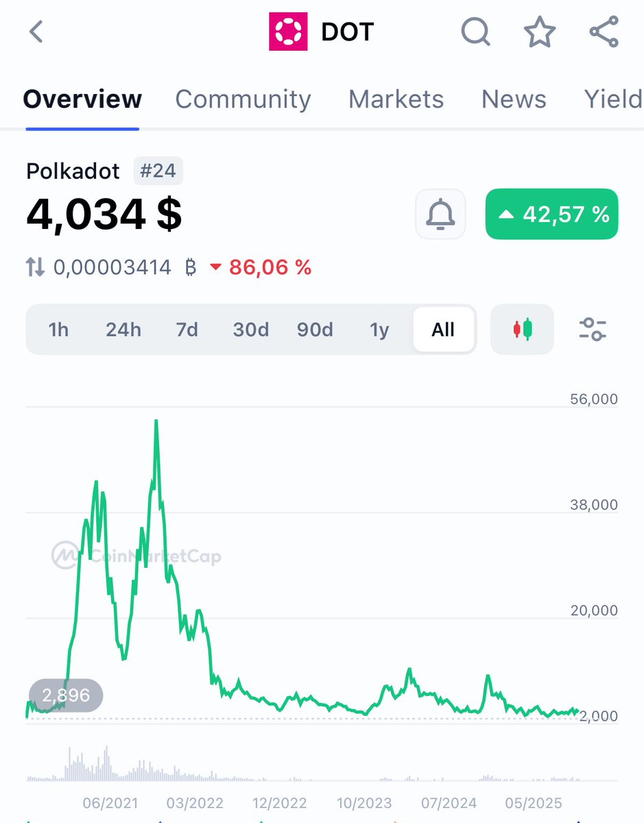Viewport: 644px width, 823px height.
Task: Open the search magnifier icon
Action: [x=475, y=32]
